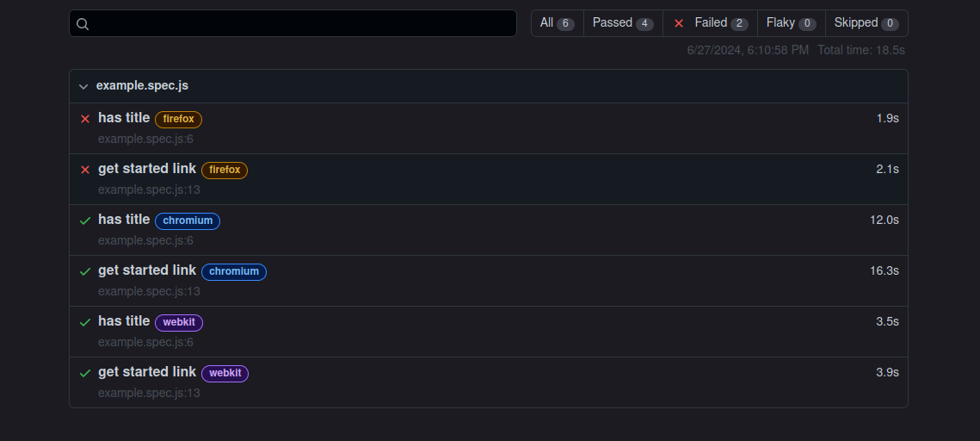
Task: Filter by Flaky tests
Action: (x=791, y=23)
